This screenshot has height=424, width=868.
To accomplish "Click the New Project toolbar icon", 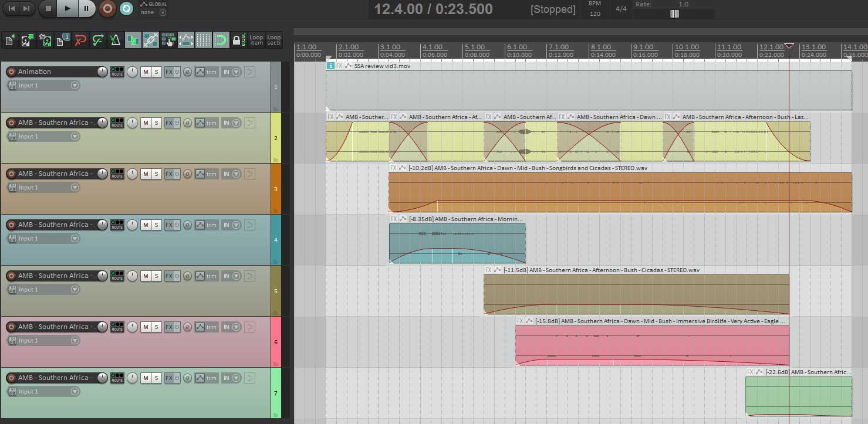I will click(x=10, y=40).
